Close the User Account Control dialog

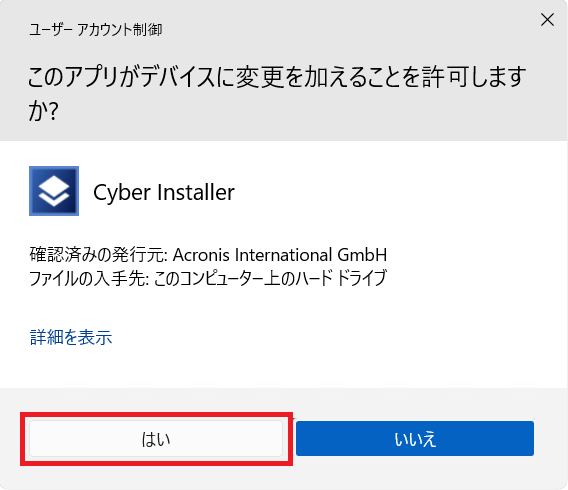coord(547,20)
